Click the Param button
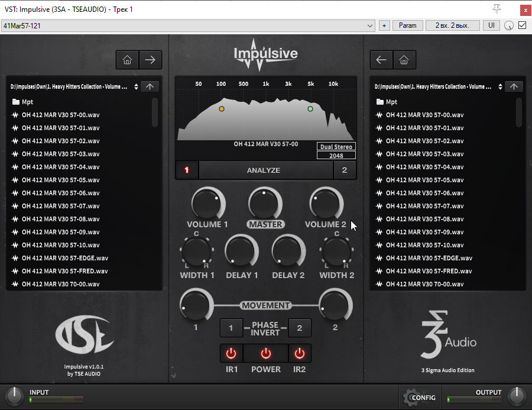 (407, 25)
